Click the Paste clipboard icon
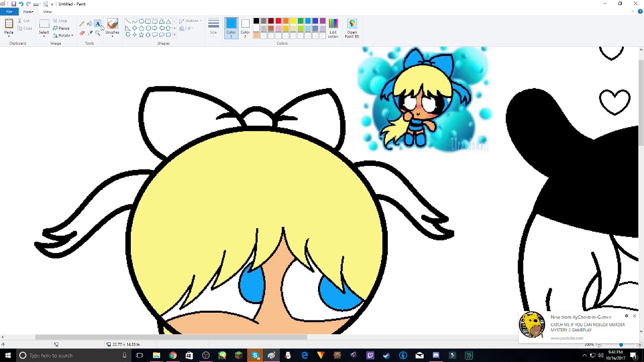The image size is (644, 362). (9, 24)
